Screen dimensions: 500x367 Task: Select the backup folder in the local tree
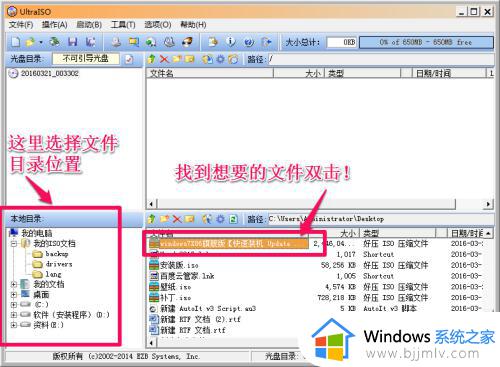(x=57, y=254)
